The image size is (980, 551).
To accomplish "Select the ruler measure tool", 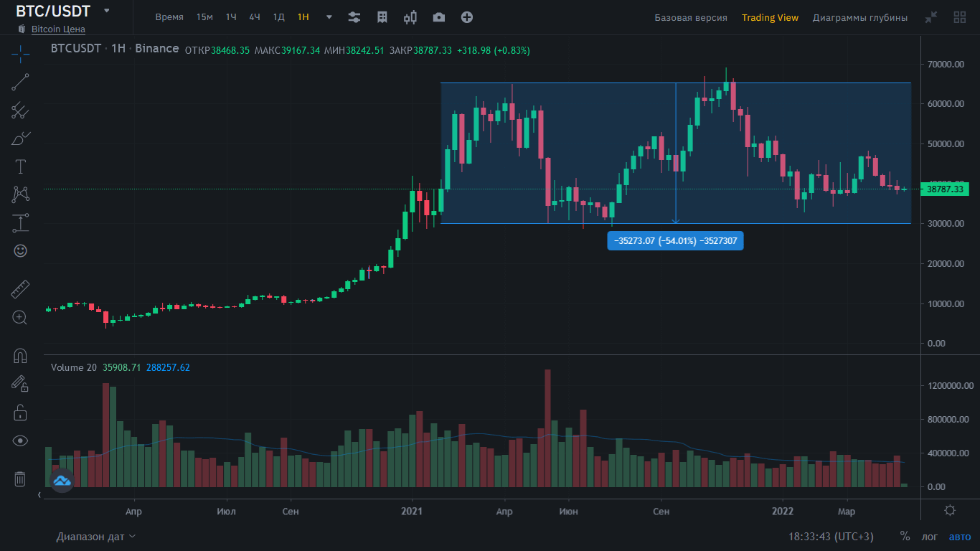I will tap(20, 289).
